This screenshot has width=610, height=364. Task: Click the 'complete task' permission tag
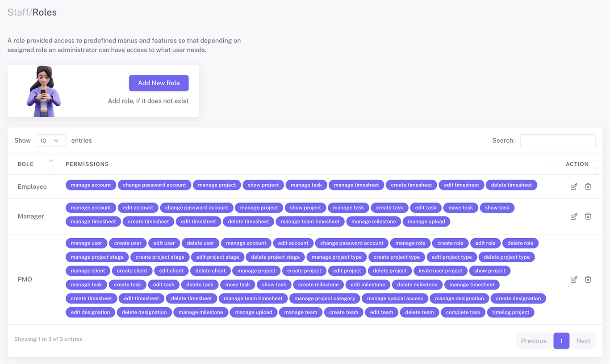[463, 312]
